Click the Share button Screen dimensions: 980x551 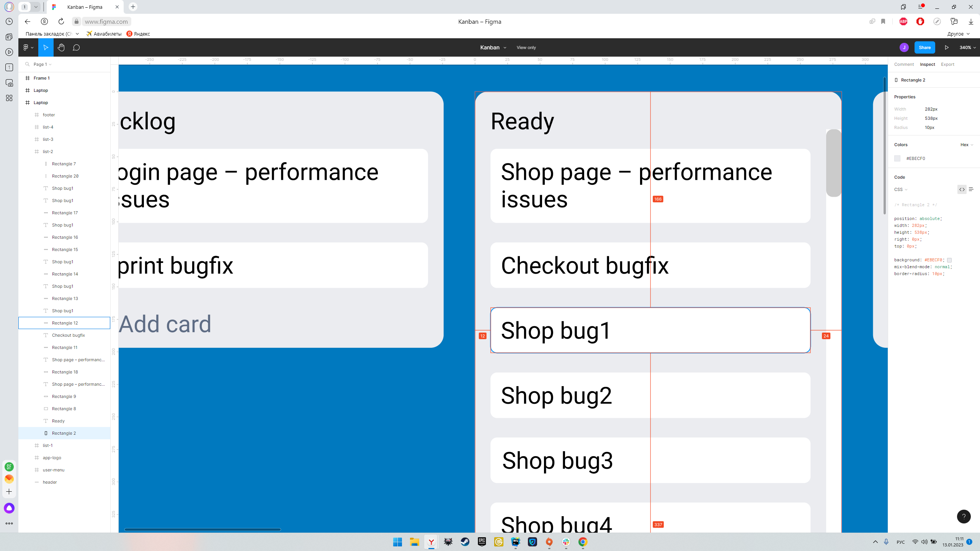pos(924,47)
